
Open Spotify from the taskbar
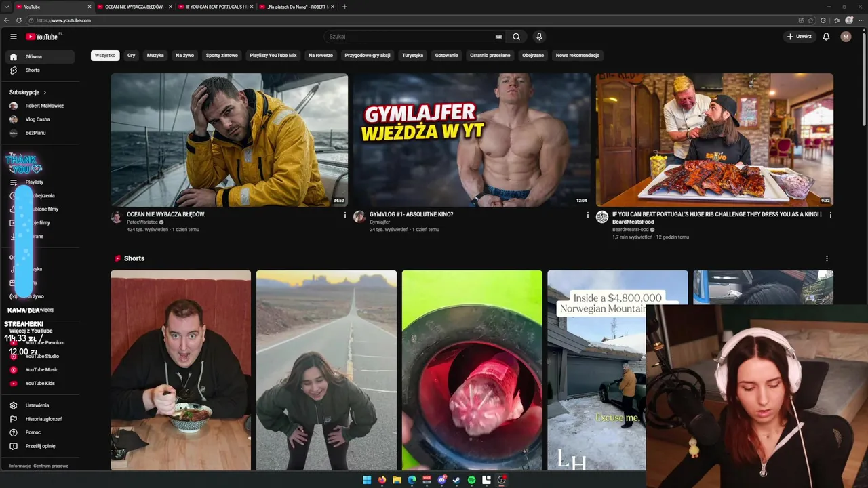[x=471, y=480]
